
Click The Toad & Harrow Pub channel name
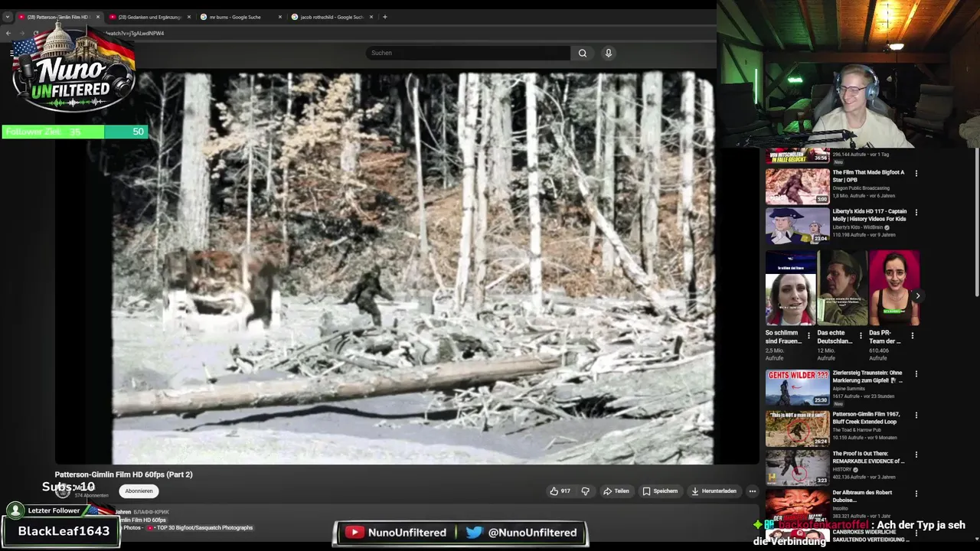coord(857,430)
